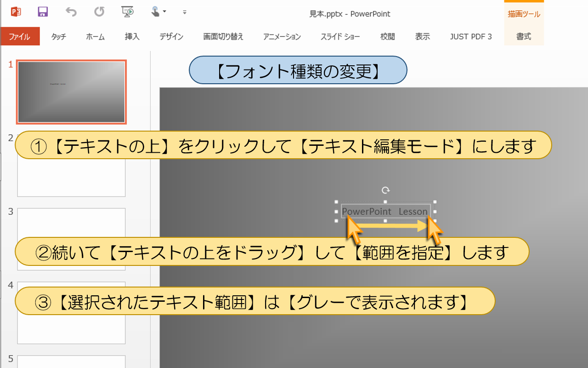Open the 表示 tab

423,37
